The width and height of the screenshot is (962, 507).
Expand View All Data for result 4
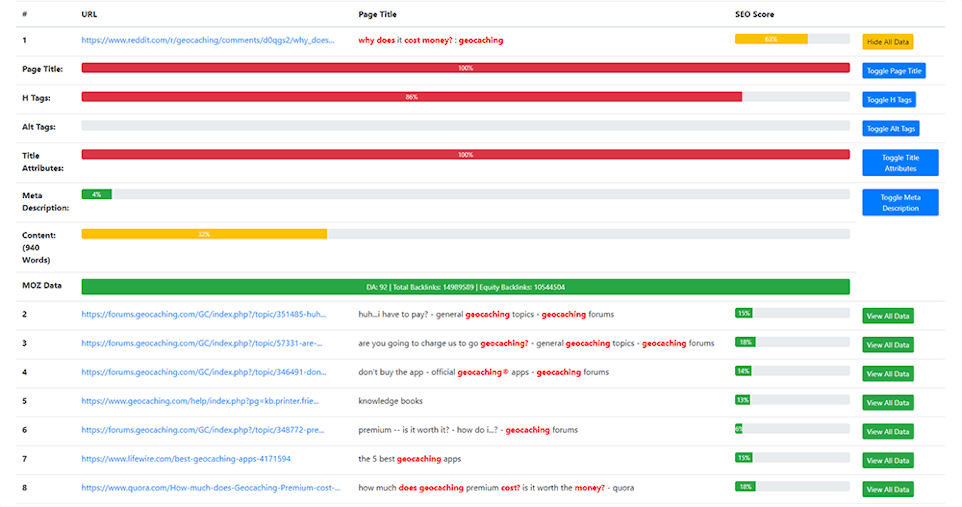point(887,374)
